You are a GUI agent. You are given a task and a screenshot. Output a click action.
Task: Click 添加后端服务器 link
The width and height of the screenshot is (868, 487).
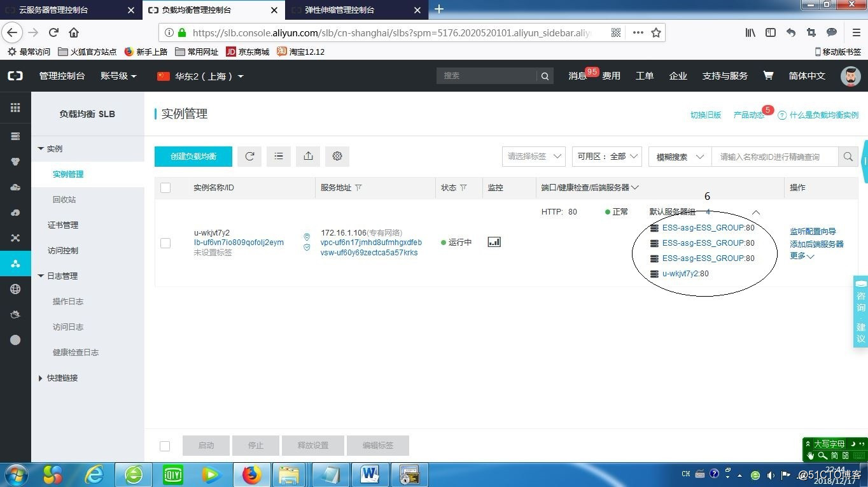tap(816, 244)
